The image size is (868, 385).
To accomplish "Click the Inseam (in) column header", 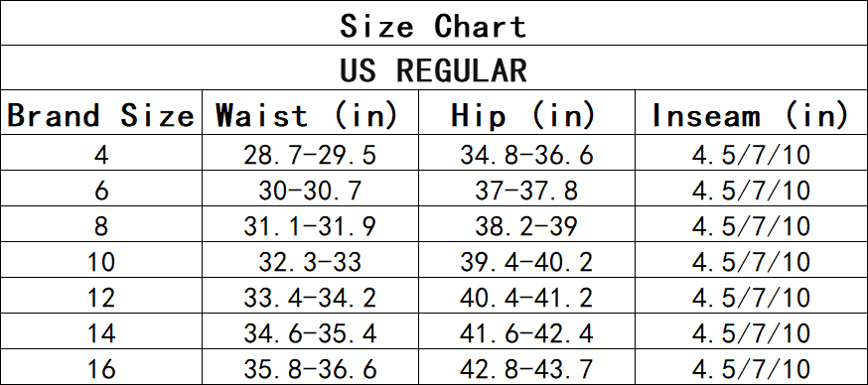I will coord(750,115).
